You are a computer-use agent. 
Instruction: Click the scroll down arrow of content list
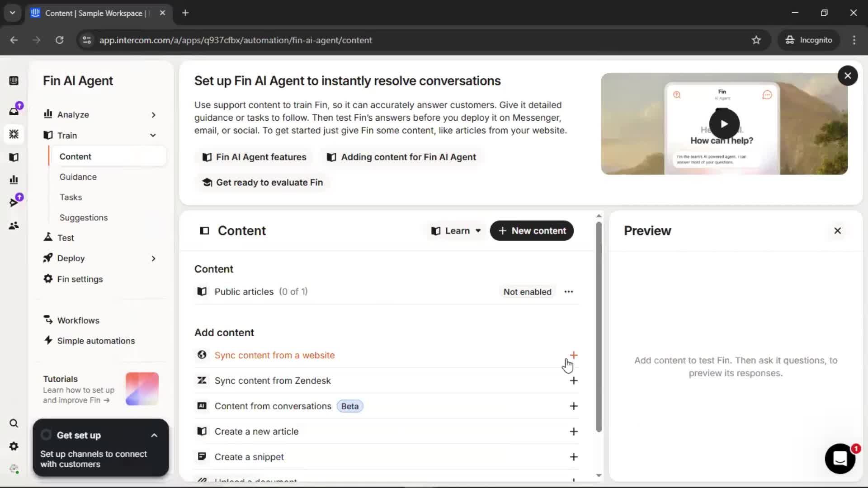(599, 475)
